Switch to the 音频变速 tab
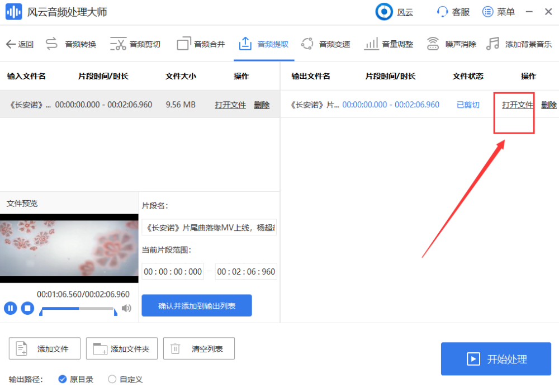The height and width of the screenshot is (392, 559). point(325,44)
